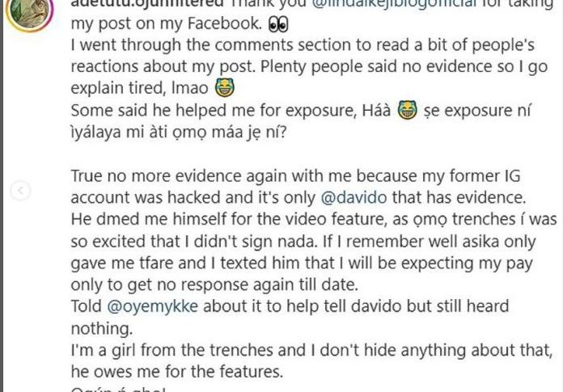Open the @oyemykke profile mention
Viewport: 563px width, 392px height.
click(153, 306)
